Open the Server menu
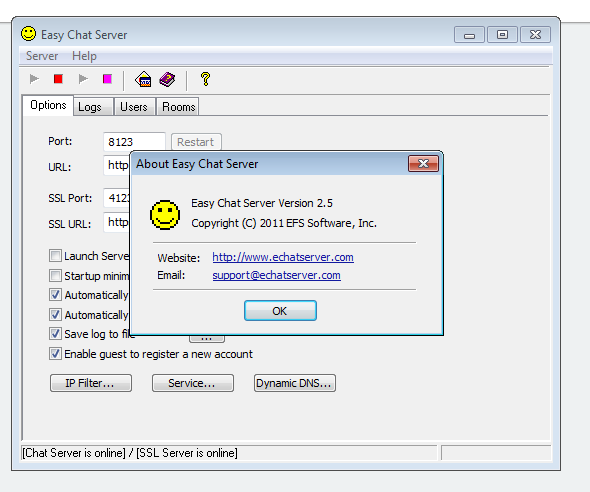Image resolution: width=590 pixels, height=492 pixels. 42,56
